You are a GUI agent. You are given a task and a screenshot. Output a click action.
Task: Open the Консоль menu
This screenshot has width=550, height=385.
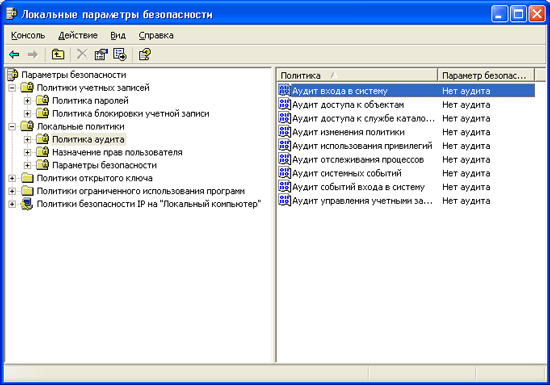pos(28,35)
